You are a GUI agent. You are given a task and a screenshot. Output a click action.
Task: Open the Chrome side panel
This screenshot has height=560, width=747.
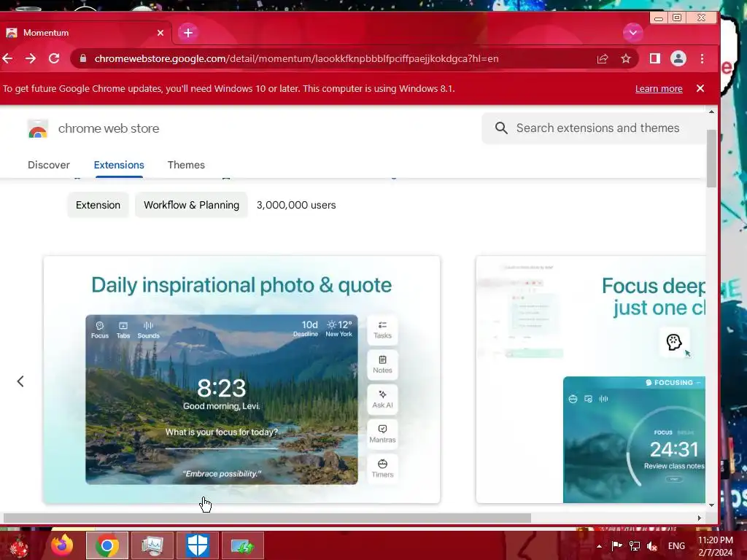click(654, 58)
